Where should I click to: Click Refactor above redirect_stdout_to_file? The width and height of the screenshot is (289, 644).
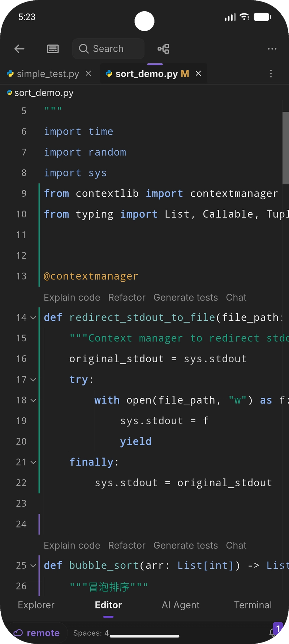coord(127,297)
